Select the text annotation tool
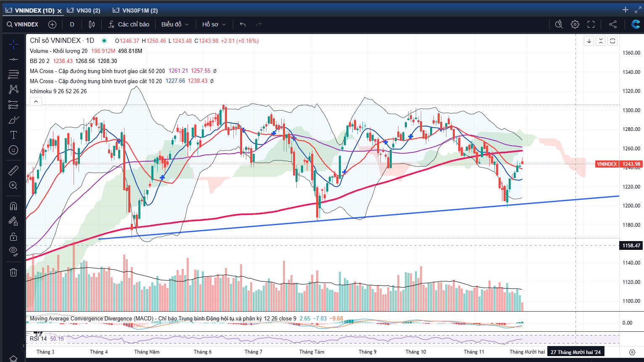644x362 pixels. click(x=13, y=135)
